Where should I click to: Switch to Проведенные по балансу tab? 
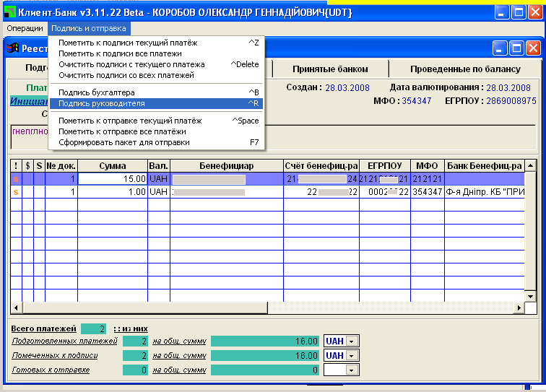tap(464, 69)
